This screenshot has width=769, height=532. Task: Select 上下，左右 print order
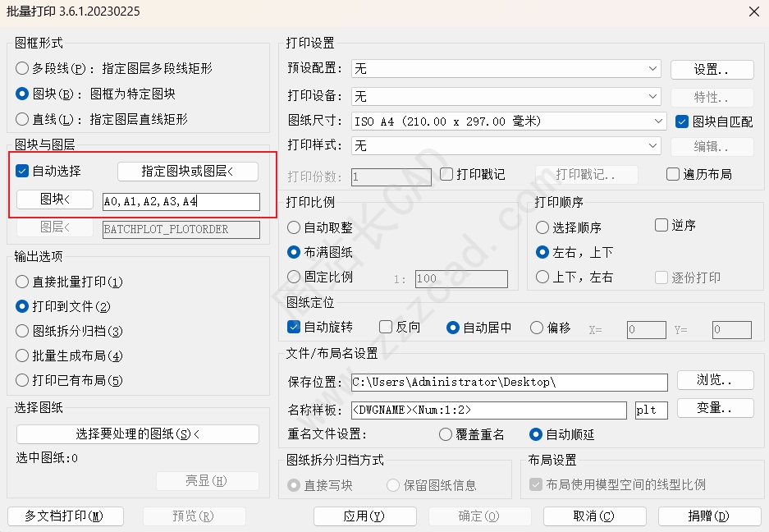pyautogui.click(x=542, y=277)
